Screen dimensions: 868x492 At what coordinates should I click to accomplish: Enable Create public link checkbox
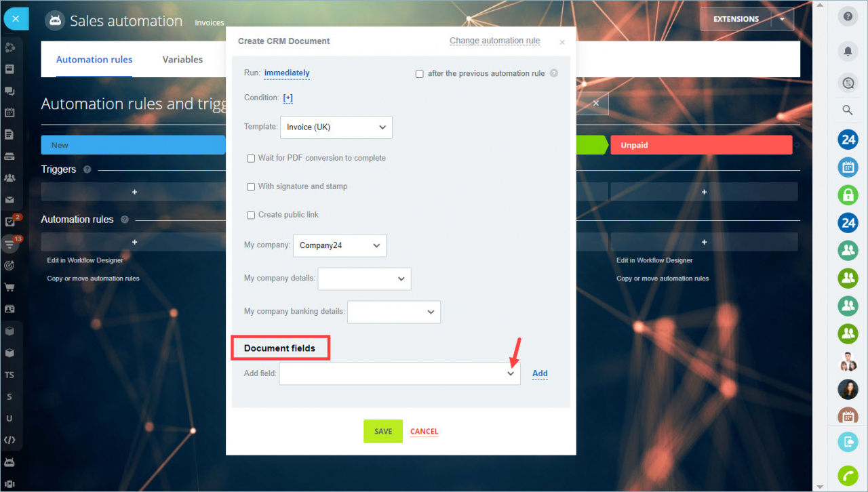click(251, 215)
